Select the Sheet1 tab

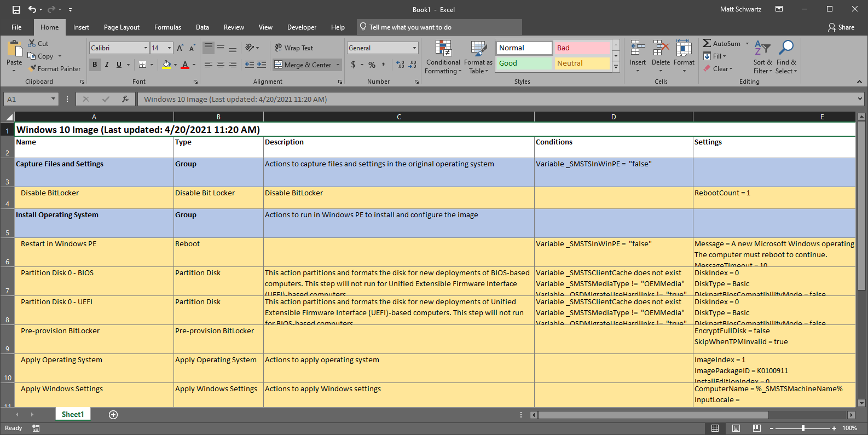pyautogui.click(x=73, y=414)
